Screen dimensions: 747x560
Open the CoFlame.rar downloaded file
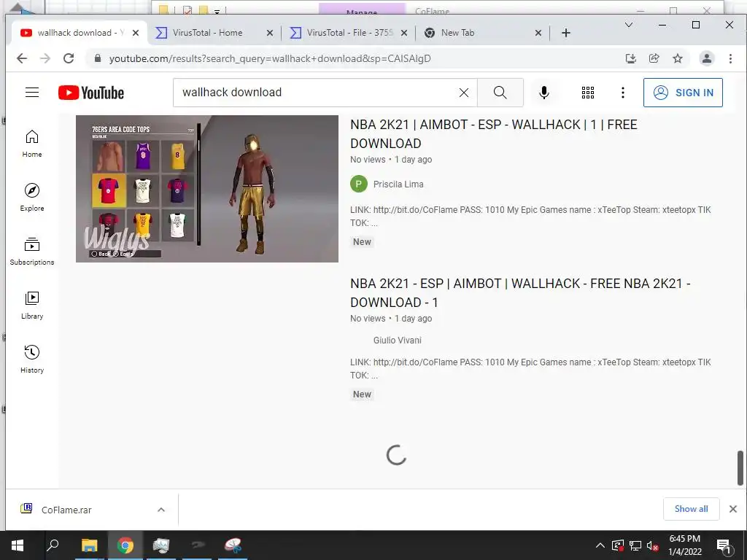click(x=66, y=510)
